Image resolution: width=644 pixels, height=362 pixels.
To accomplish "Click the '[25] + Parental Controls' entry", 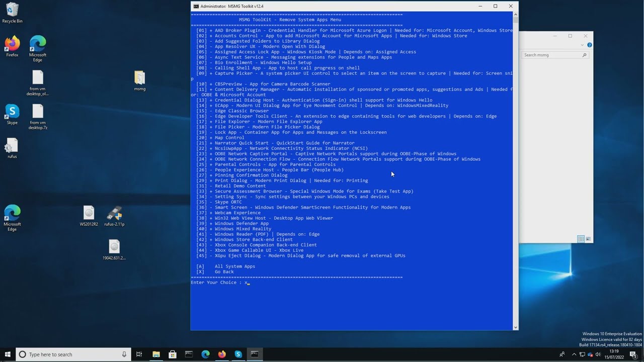I will point(266,164).
